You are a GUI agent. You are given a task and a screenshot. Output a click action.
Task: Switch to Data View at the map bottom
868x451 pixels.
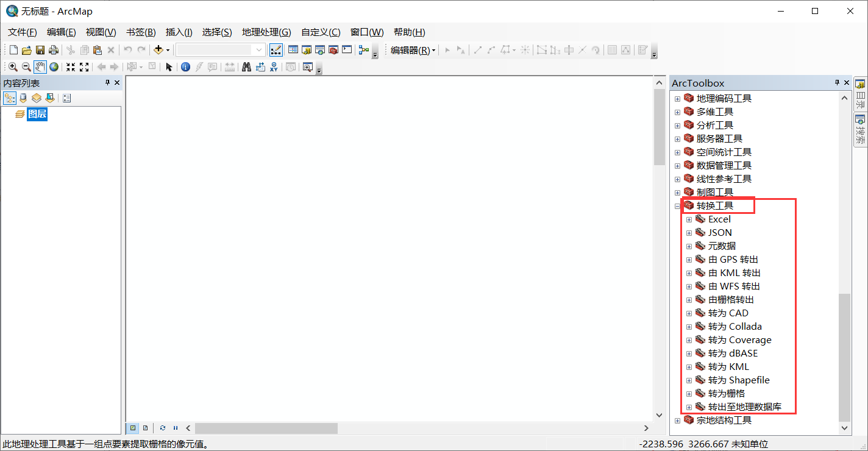[133, 428]
